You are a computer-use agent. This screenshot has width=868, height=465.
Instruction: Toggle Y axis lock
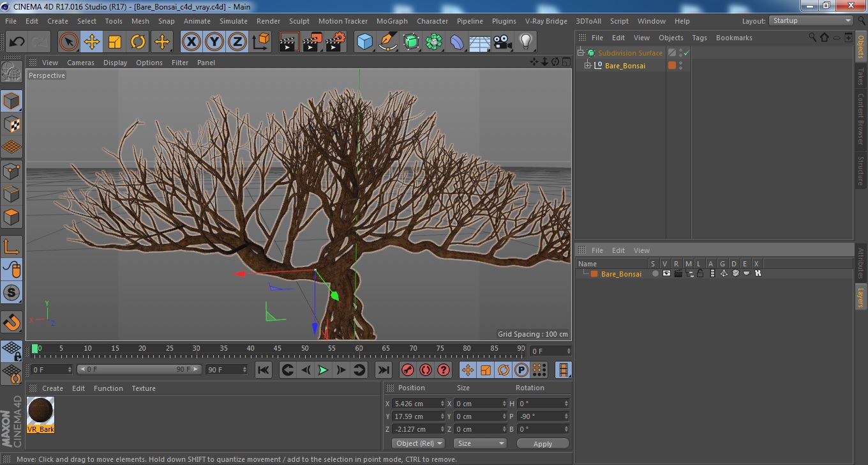coord(214,42)
